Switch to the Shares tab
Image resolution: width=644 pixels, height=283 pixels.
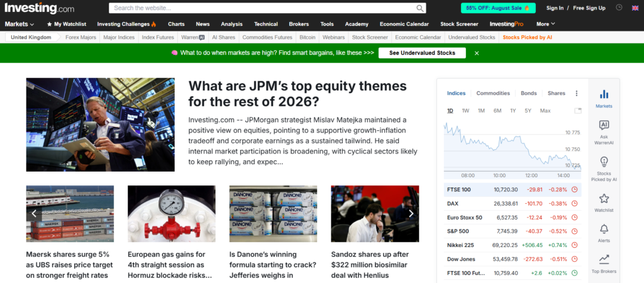(x=556, y=93)
